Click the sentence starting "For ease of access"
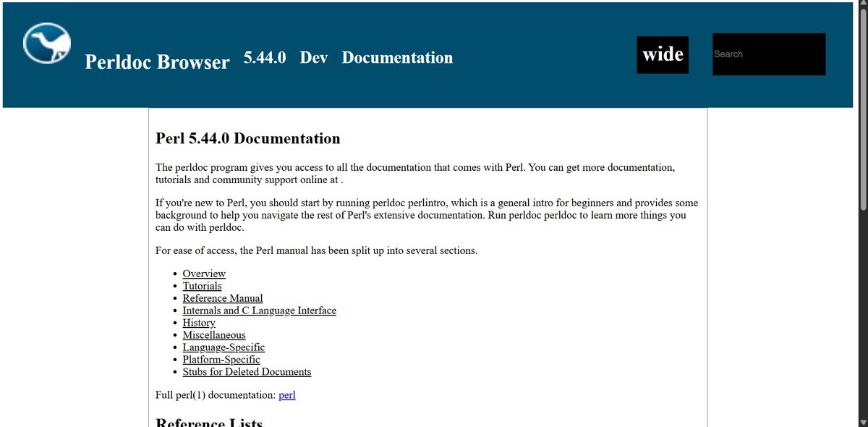Screen dimensions: 868x427 click(317, 251)
